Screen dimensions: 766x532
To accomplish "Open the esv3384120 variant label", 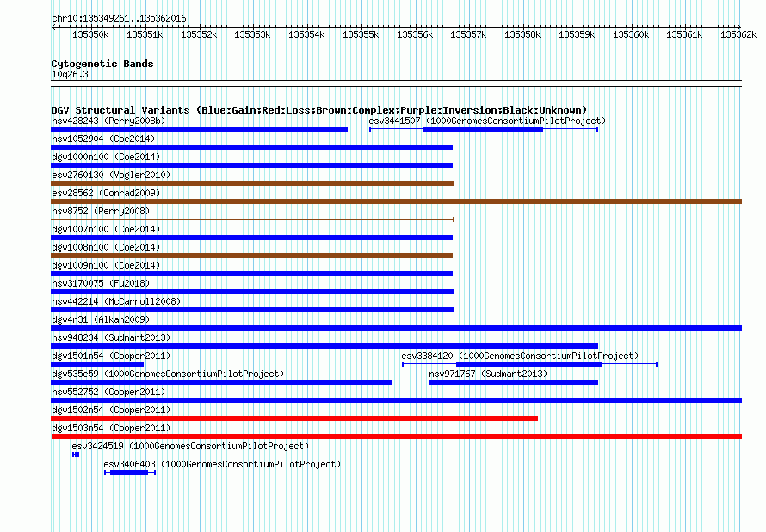I will (x=520, y=356).
